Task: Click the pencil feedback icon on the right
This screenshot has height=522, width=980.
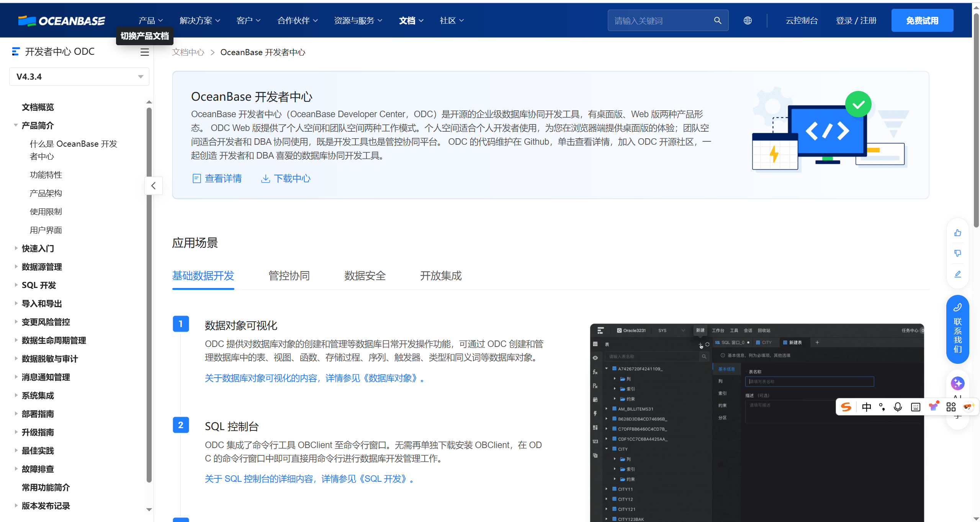Action: point(957,274)
